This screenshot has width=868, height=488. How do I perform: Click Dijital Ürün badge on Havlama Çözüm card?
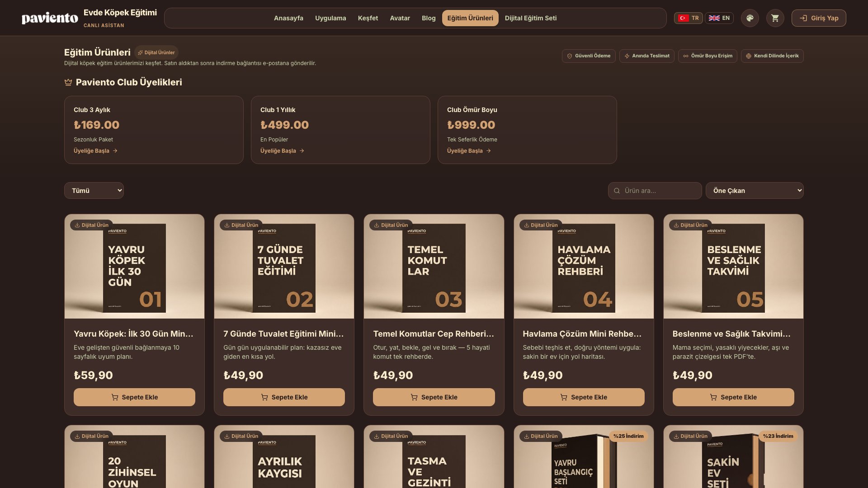(541, 225)
